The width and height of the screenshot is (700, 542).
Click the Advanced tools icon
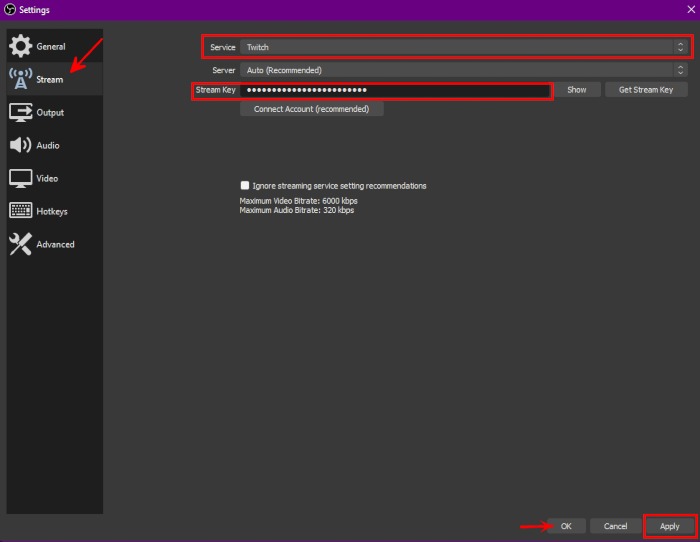pos(21,244)
